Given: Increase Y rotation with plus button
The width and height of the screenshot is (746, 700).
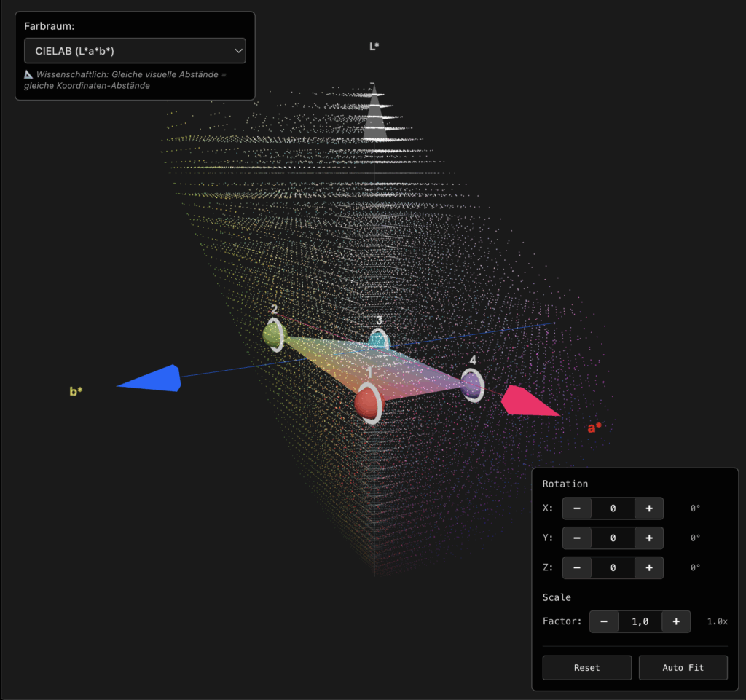Looking at the screenshot, I should point(648,538).
